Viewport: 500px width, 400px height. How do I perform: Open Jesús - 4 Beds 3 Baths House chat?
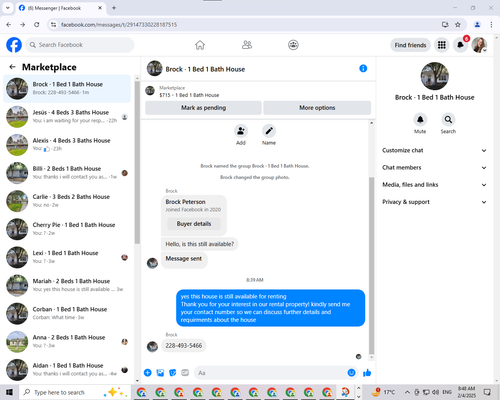[67, 117]
